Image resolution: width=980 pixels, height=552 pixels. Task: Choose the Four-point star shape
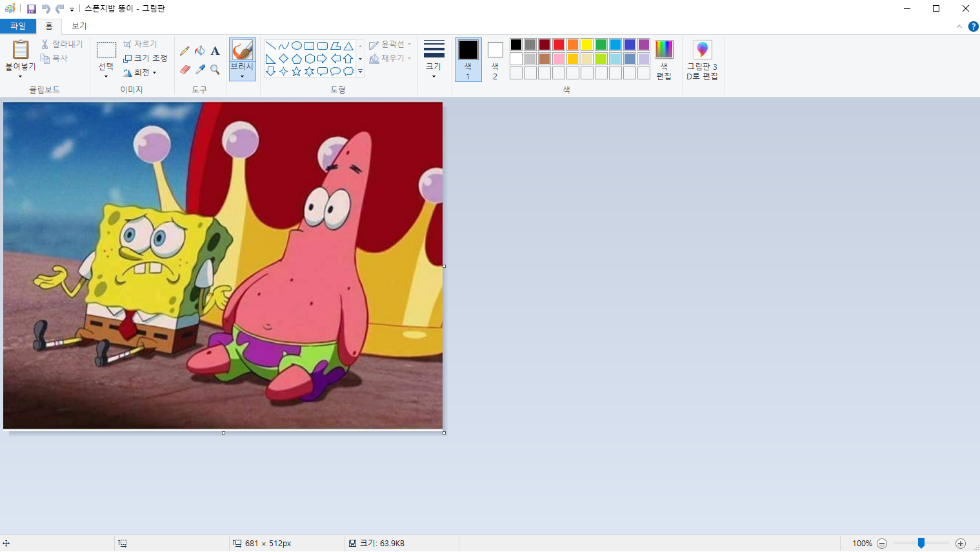click(284, 71)
